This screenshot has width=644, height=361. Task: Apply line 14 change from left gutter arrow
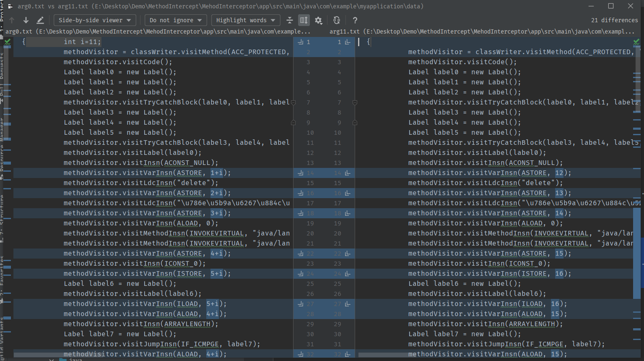click(300, 173)
